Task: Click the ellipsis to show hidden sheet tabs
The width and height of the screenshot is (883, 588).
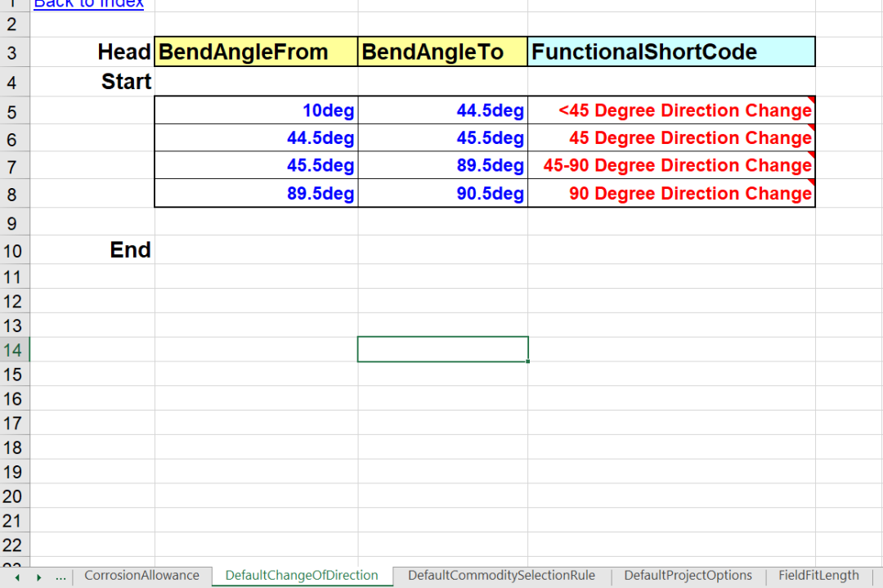Action: (x=61, y=577)
